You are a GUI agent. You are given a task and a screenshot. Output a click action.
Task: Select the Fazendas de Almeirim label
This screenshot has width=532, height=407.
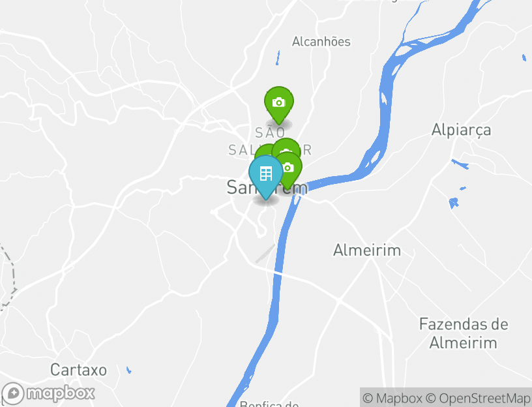[464, 333]
